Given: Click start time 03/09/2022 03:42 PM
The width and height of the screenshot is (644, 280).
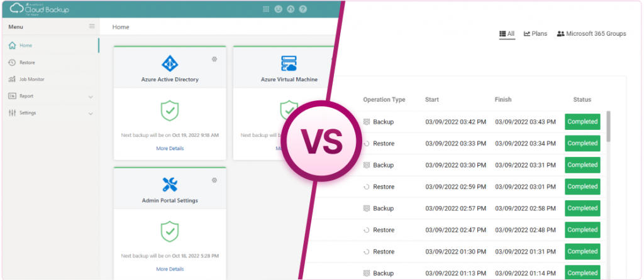Looking at the screenshot, I should pos(456,122).
